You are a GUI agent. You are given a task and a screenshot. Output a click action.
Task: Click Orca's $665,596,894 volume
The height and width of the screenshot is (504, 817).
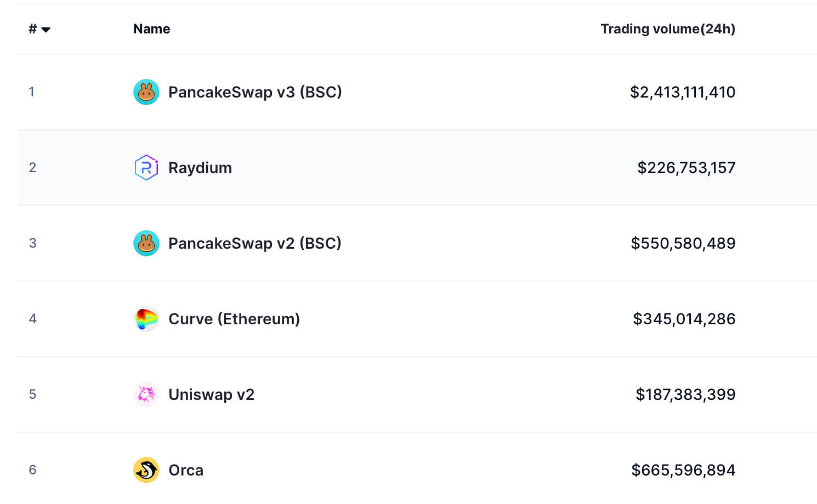683,470
